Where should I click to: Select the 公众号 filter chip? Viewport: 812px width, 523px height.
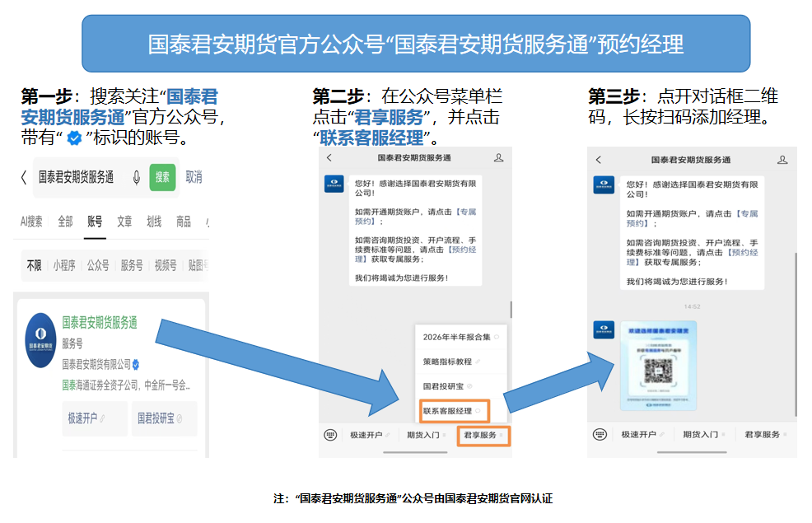pos(98,266)
